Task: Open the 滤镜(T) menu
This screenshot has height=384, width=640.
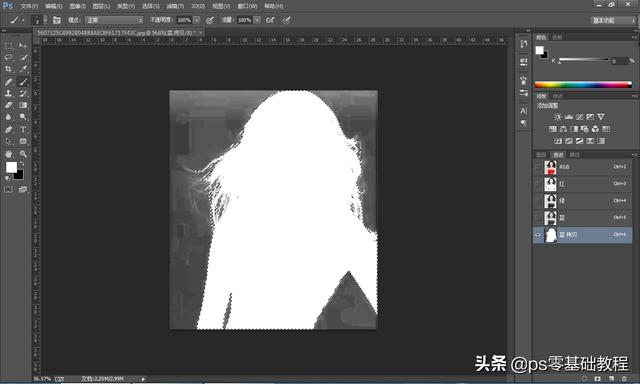Action: (175, 6)
